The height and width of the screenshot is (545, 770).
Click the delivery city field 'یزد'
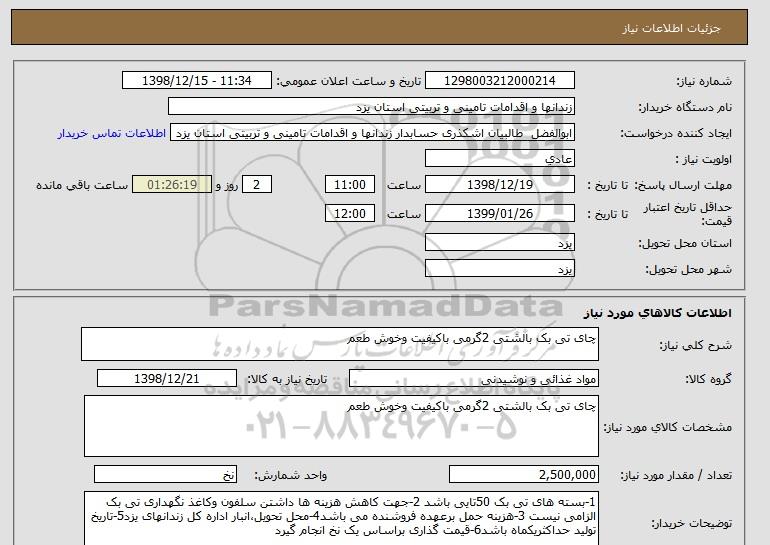coord(500,269)
